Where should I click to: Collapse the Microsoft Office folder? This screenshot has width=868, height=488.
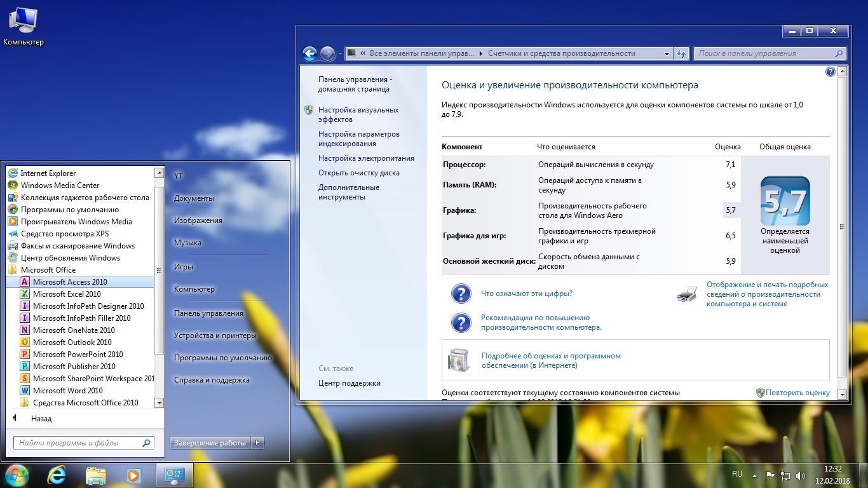[48, 270]
